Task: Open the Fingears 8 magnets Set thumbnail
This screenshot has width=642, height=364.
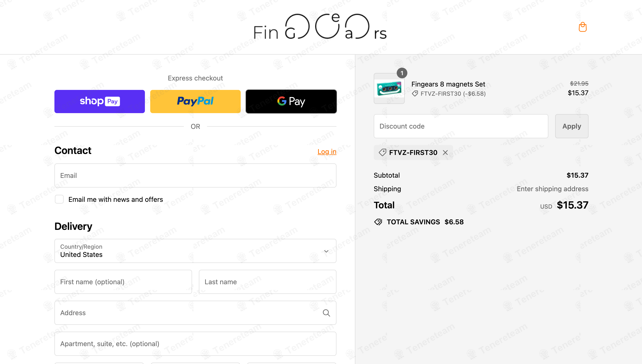Action: click(389, 89)
